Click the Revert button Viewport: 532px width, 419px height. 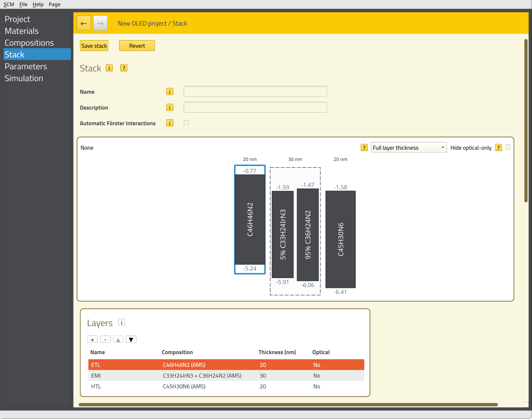(x=137, y=46)
